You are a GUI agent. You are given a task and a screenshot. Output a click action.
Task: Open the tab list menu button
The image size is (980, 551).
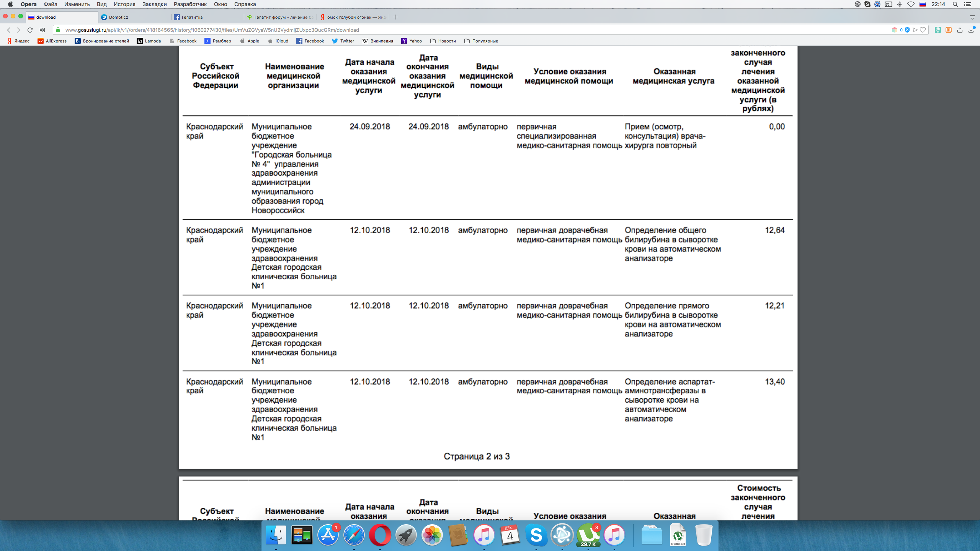point(972,17)
